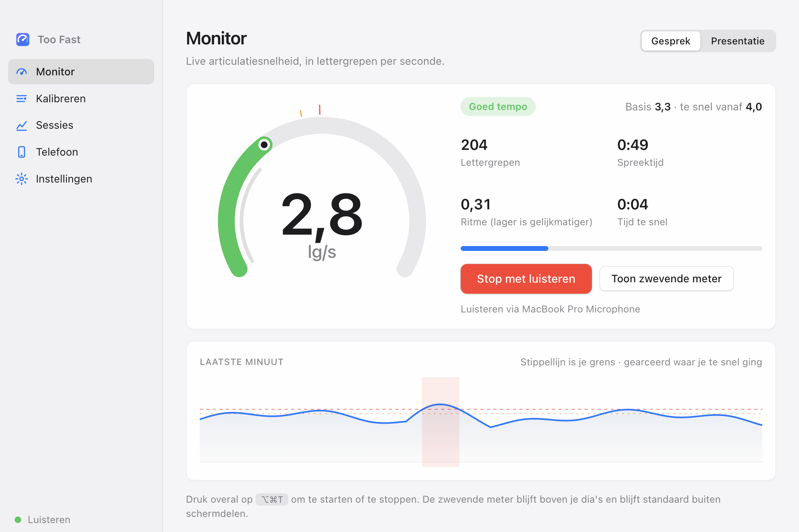Click the 0:04 Tijd te snel value
The width and height of the screenshot is (799, 532).
click(633, 204)
